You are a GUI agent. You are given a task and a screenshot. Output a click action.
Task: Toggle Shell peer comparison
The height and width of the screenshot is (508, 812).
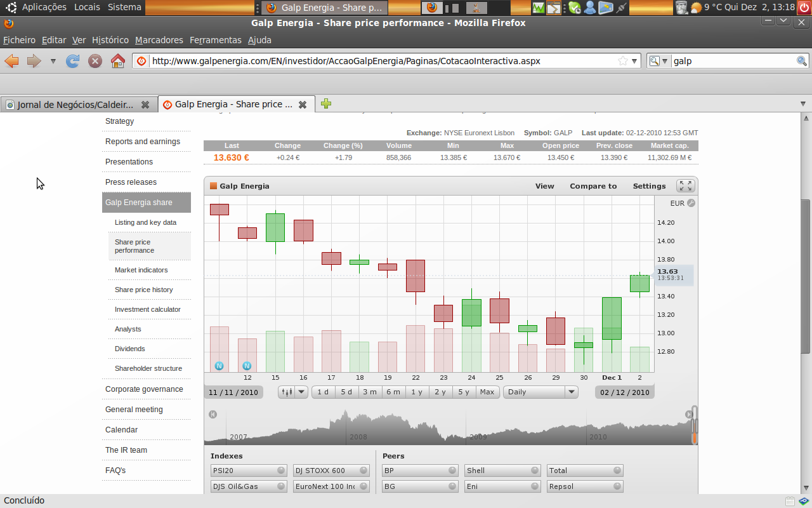tap(502, 471)
